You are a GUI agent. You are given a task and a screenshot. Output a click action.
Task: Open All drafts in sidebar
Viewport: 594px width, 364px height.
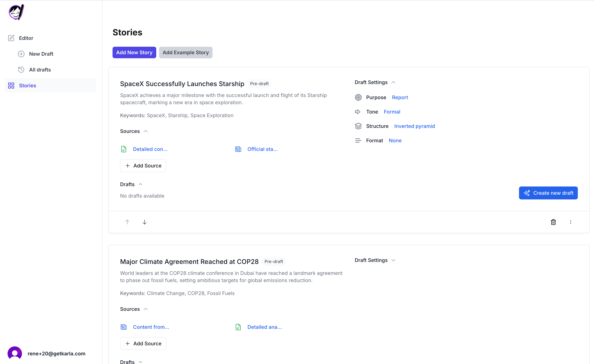[40, 70]
